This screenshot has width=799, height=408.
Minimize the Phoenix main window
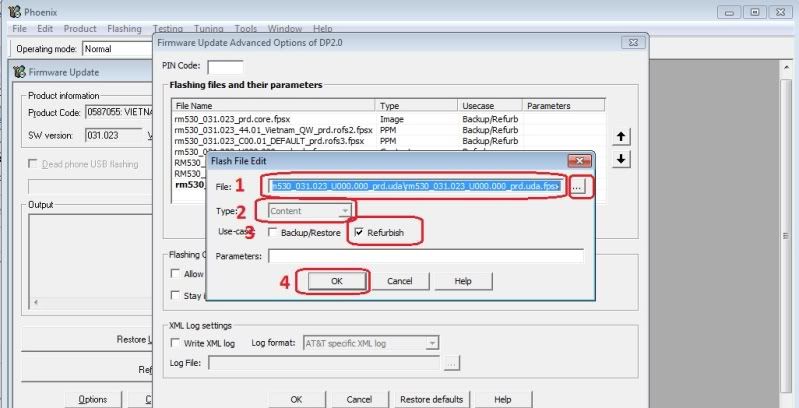tap(730, 12)
